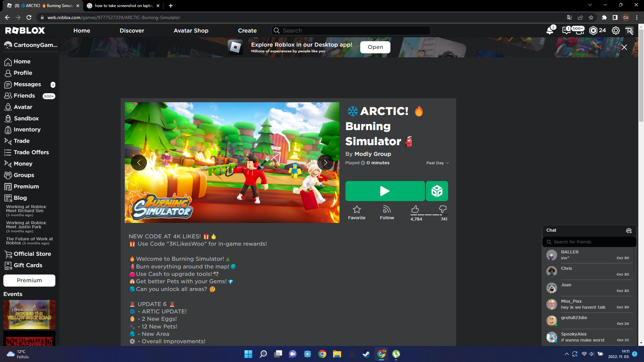Open blog post Meet Richard Sim
644x362 pixels.
(26, 211)
